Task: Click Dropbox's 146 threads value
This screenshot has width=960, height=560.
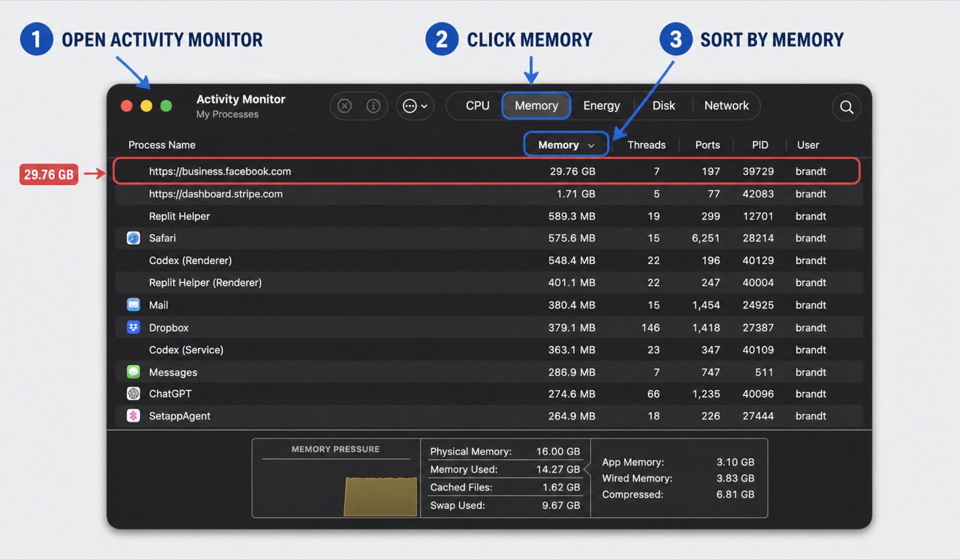Action: [651, 328]
